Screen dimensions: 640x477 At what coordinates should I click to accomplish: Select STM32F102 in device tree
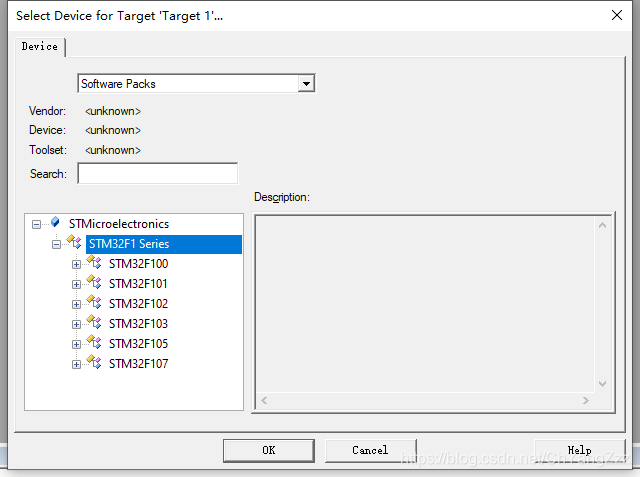pyautogui.click(x=138, y=304)
